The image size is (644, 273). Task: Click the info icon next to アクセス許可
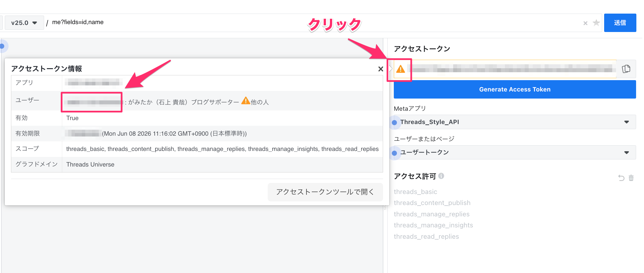441,176
